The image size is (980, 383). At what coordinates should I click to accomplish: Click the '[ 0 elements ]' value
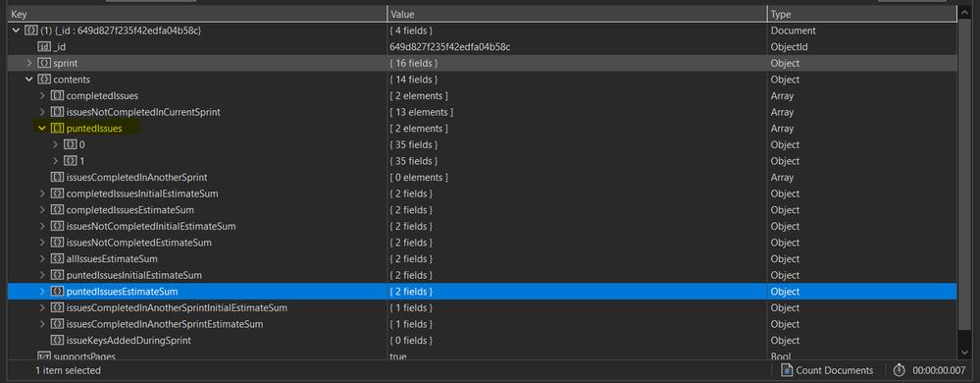coord(419,177)
